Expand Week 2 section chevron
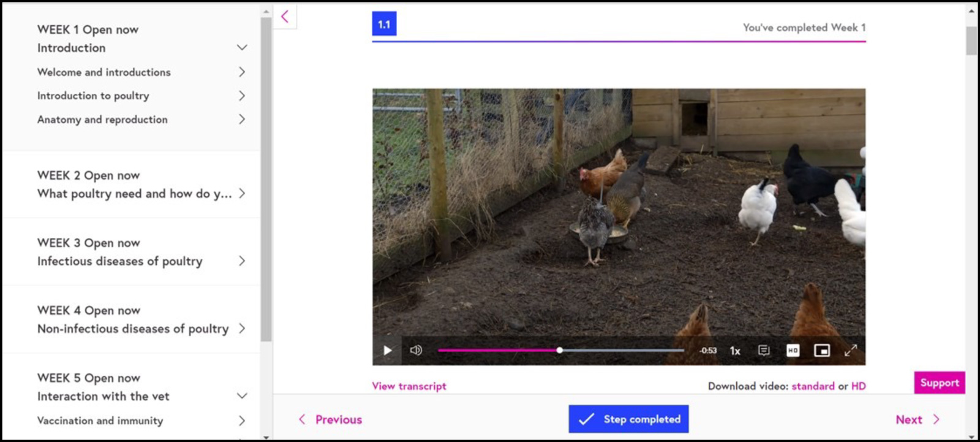980x442 pixels. coord(242,194)
